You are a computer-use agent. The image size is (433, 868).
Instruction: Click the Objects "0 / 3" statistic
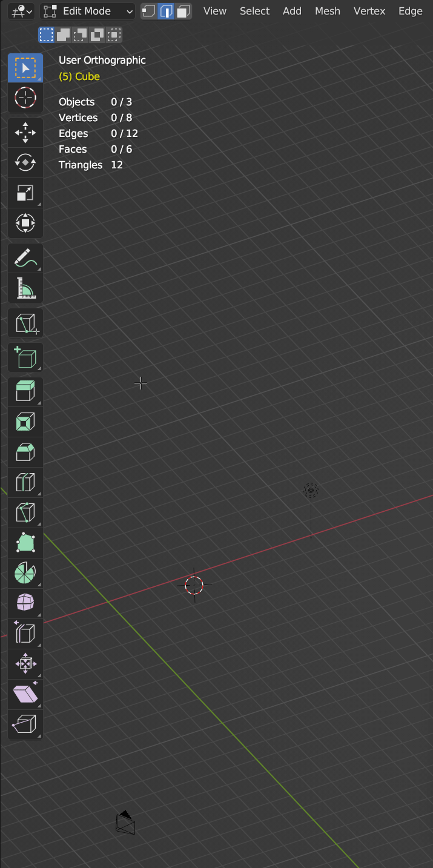121,102
